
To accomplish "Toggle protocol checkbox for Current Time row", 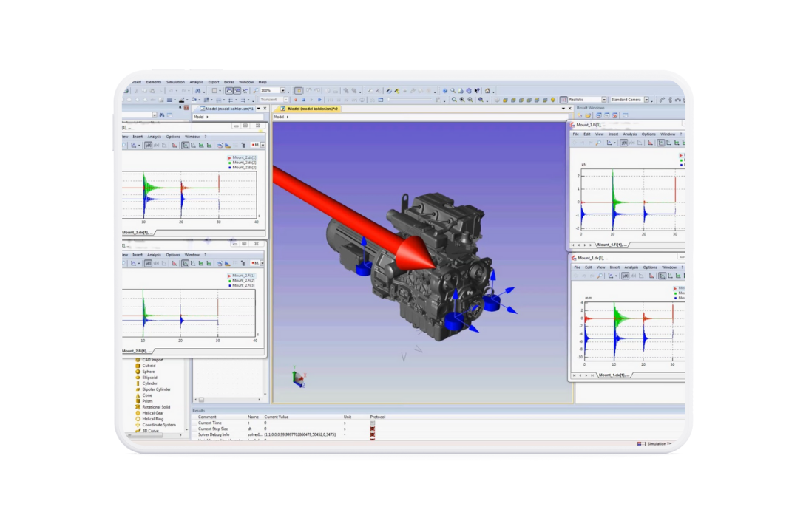I will click(x=373, y=423).
